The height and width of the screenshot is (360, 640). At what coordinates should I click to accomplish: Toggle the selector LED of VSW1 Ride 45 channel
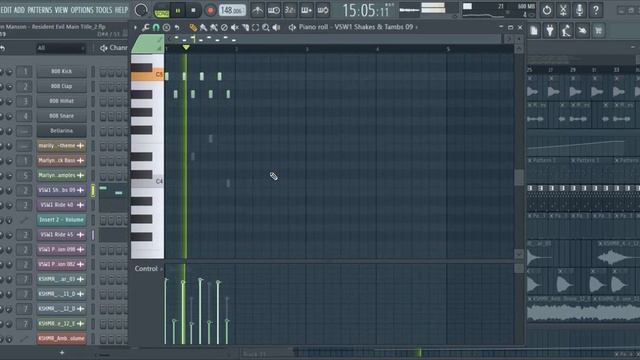click(93, 235)
